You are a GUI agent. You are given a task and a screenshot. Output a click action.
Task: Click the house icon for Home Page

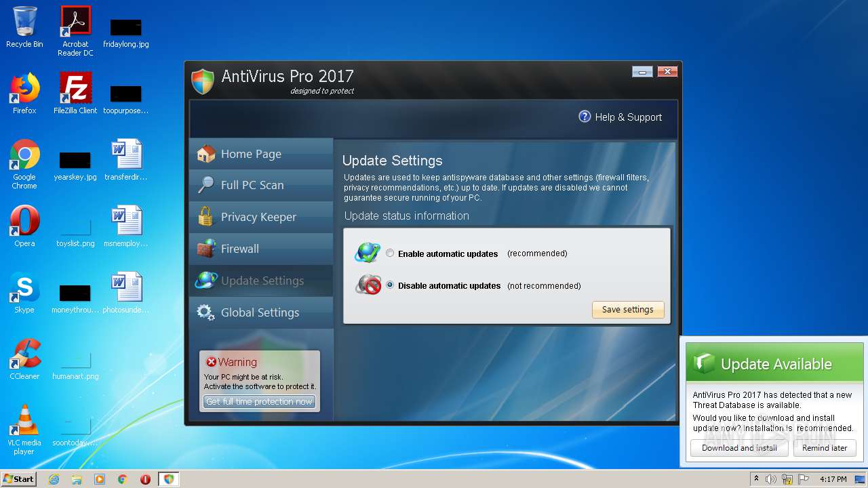click(x=205, y=154)
